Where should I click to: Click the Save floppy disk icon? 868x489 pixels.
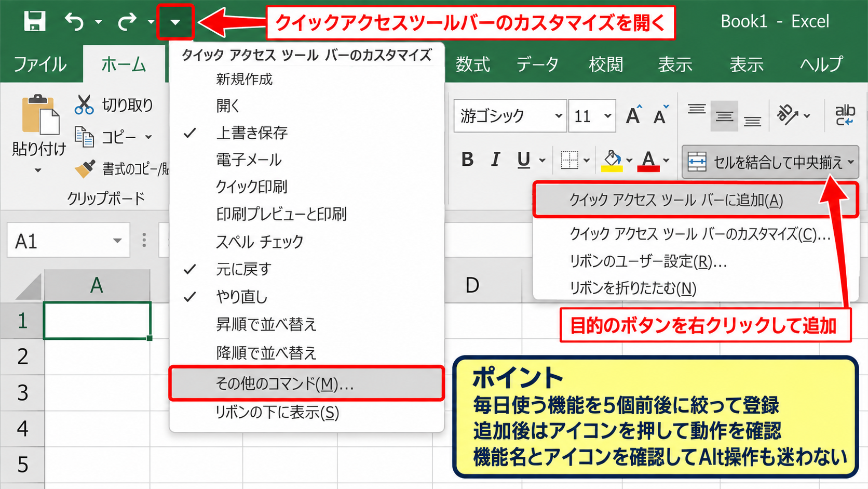[x=35, y=22]
